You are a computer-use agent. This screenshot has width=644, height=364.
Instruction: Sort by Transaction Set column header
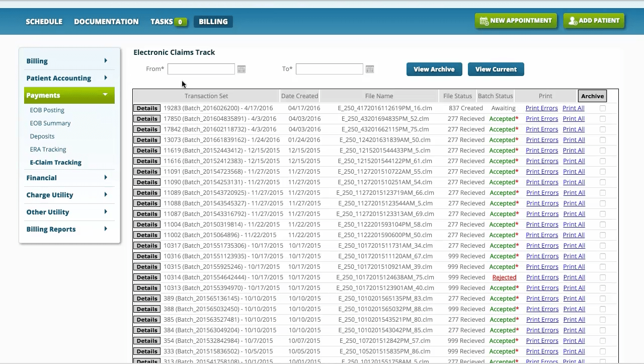(x=206, y=96)
